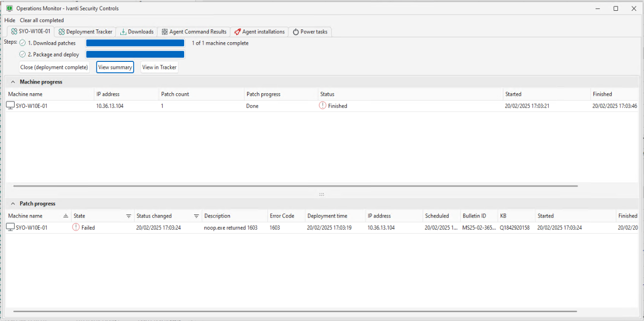This screenshot has width=644, height=321.
Task: Collapse the Patch progress section
Action: (13, 204)
